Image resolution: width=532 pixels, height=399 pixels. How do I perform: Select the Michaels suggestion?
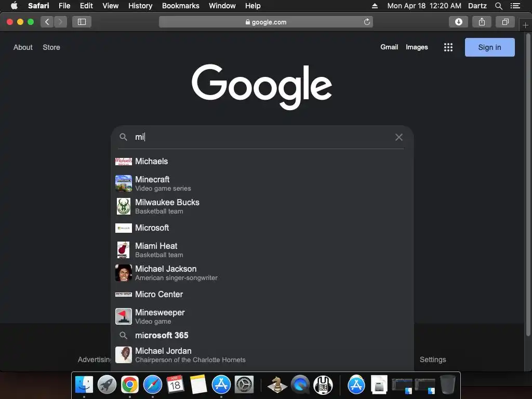pos(262,161)
